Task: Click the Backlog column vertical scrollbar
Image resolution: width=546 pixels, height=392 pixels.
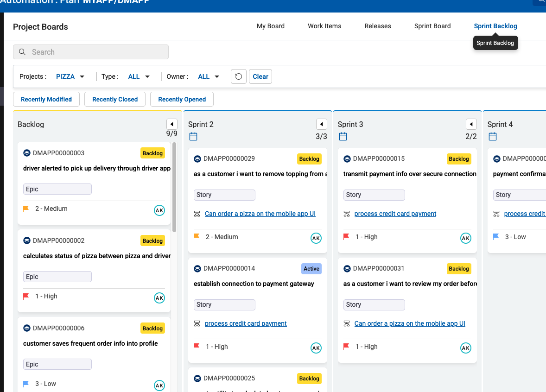Action: pos(174,187)
